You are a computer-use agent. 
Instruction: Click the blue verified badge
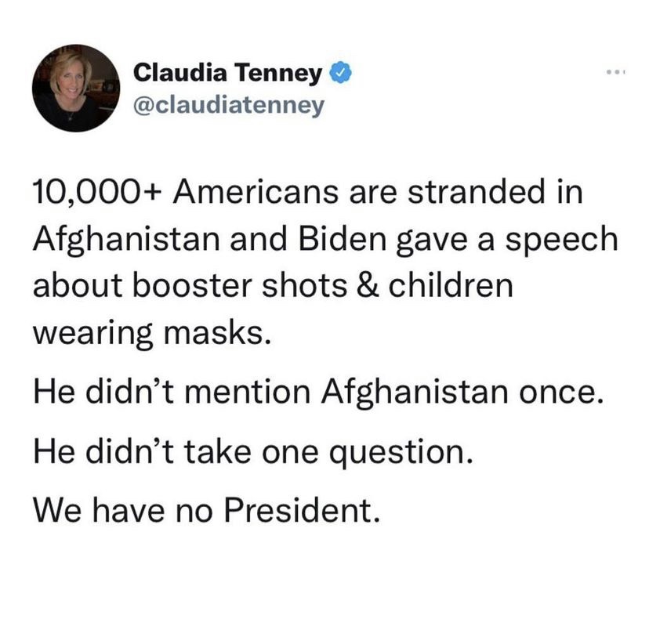[x=338, y=74]
